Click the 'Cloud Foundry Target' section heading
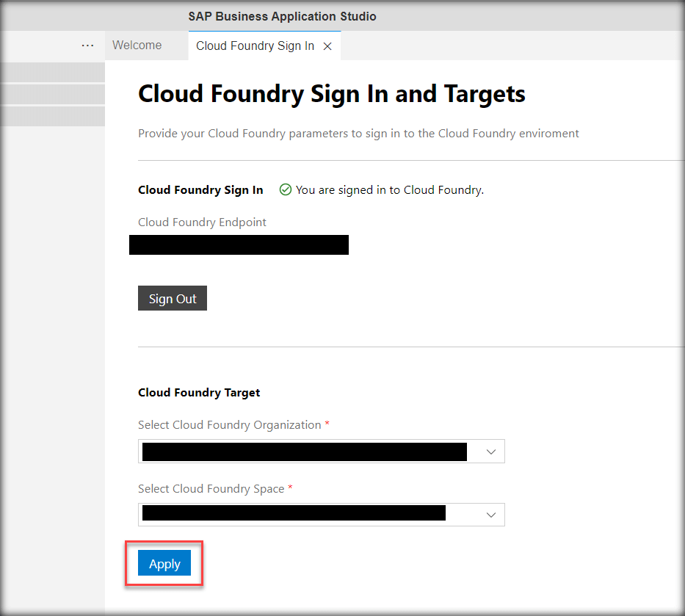This screenshot has width=685, height=616. coord(199,392)
